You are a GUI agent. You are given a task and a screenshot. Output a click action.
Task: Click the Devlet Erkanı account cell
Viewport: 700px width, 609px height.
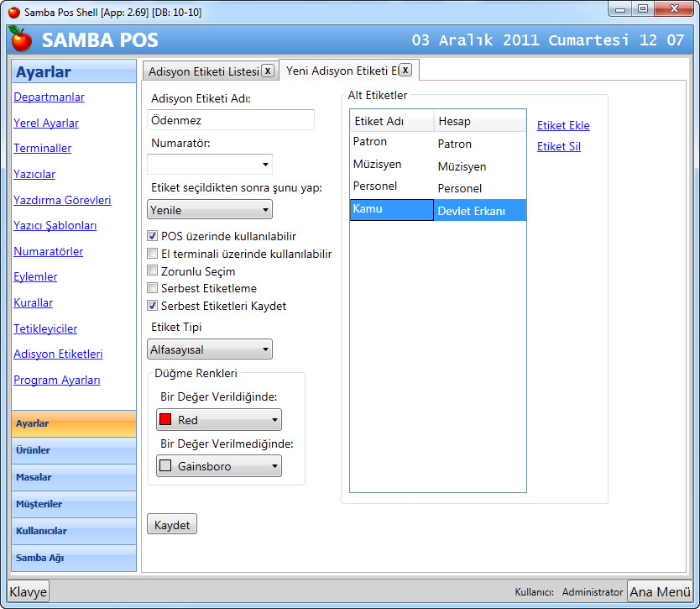(x=480, y=211)
